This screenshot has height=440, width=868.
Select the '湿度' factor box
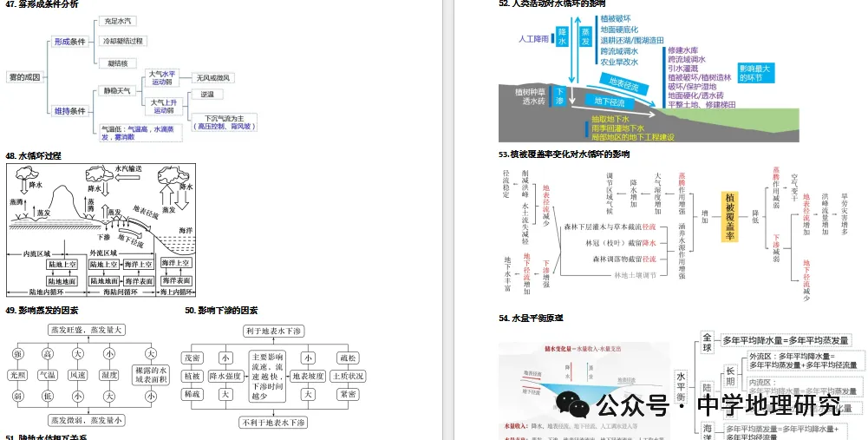click(x=109, y=375)
